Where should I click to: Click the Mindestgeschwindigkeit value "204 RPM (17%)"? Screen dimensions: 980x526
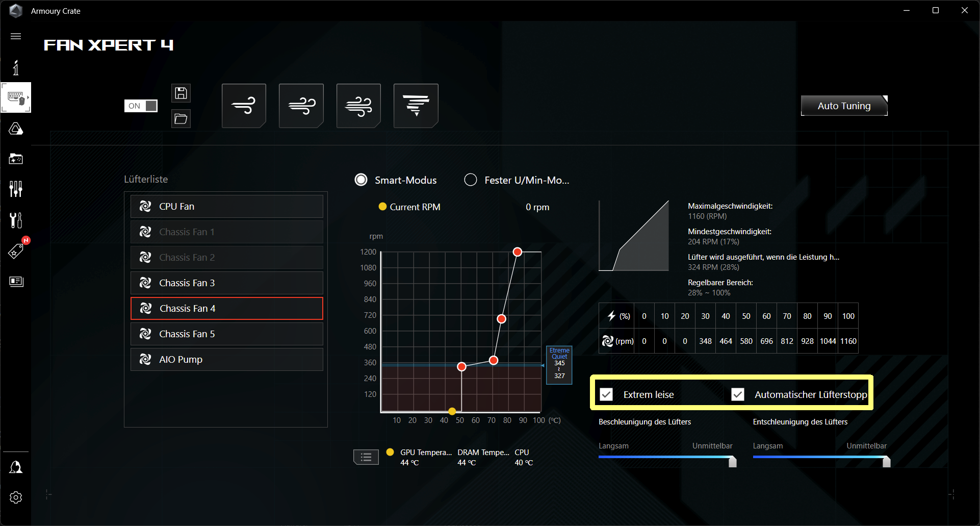tap(713, 242)
